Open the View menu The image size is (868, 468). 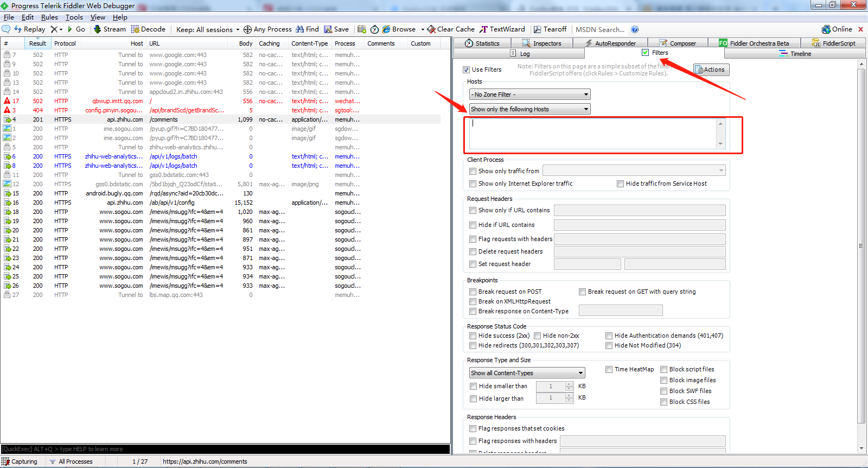pos(98,17)
